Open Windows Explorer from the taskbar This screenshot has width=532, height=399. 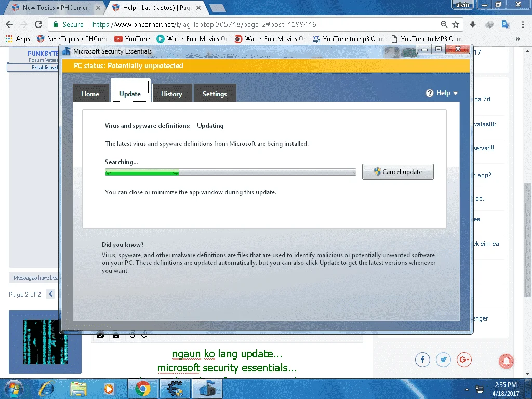[x=78, y=389]
